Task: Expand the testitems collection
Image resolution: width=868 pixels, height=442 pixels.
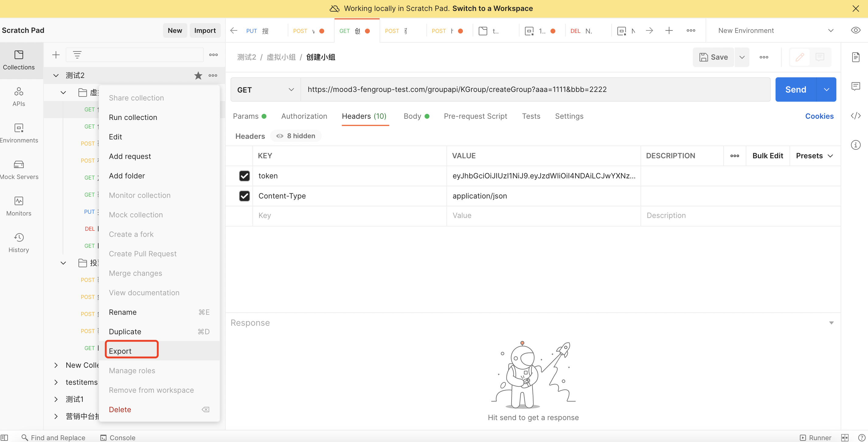Action: 56,382
